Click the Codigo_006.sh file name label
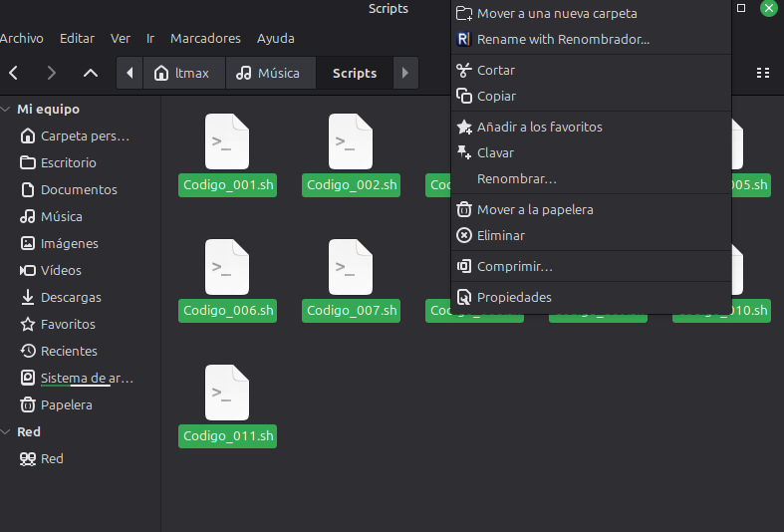 tap(227, 311)
